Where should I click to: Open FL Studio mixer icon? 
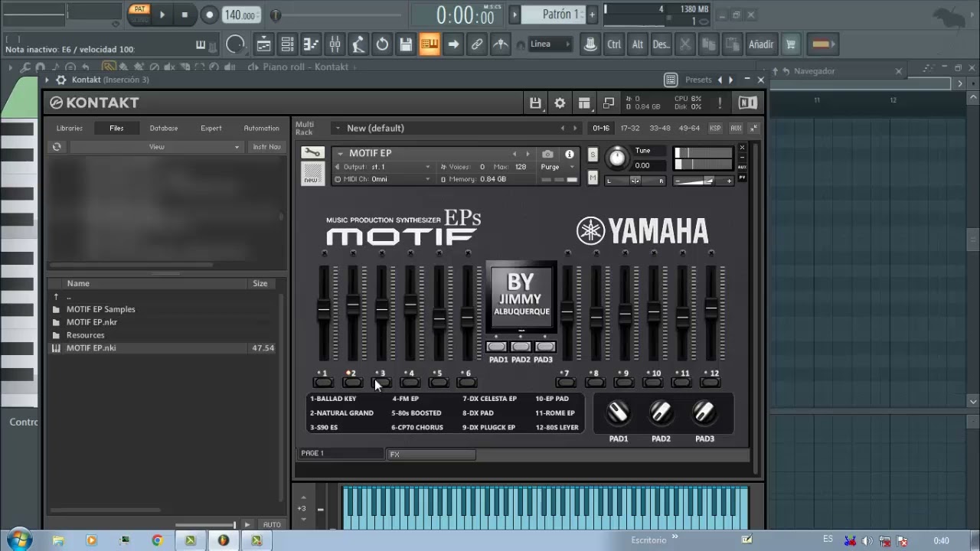coord(335,44)
